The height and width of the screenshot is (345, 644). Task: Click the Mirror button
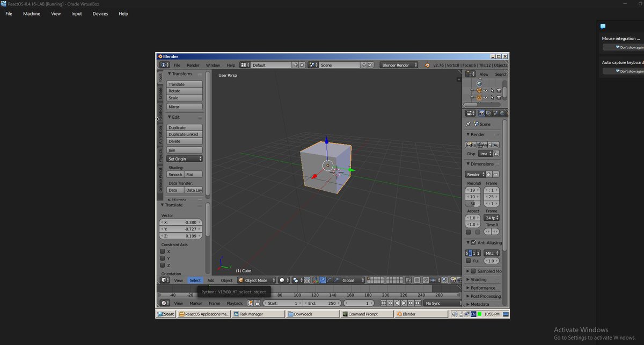(x=185, y=107)
